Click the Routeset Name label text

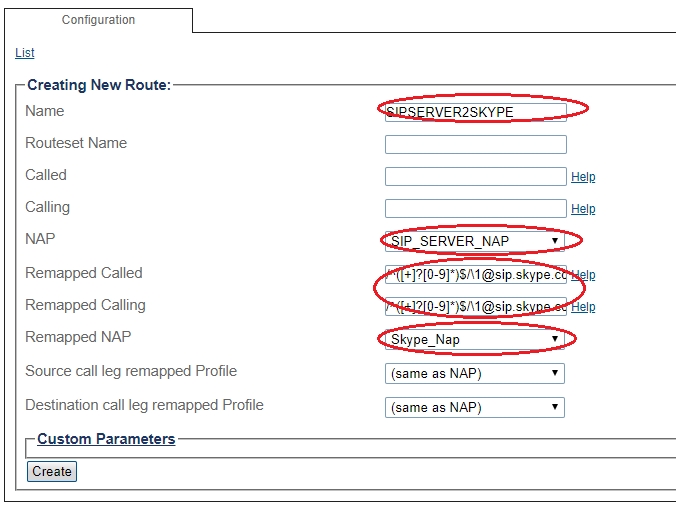[76, 143]
